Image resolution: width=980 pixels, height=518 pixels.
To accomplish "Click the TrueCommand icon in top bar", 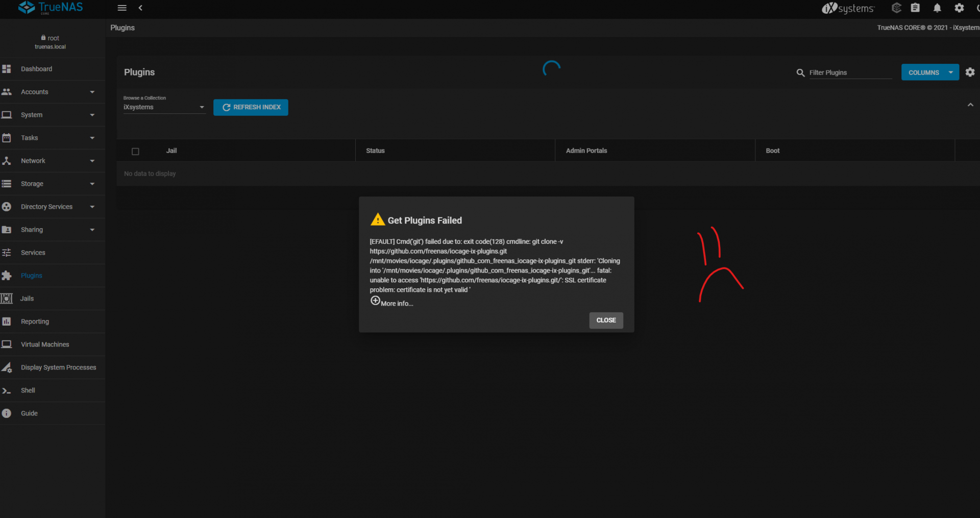I will (896, 8).
